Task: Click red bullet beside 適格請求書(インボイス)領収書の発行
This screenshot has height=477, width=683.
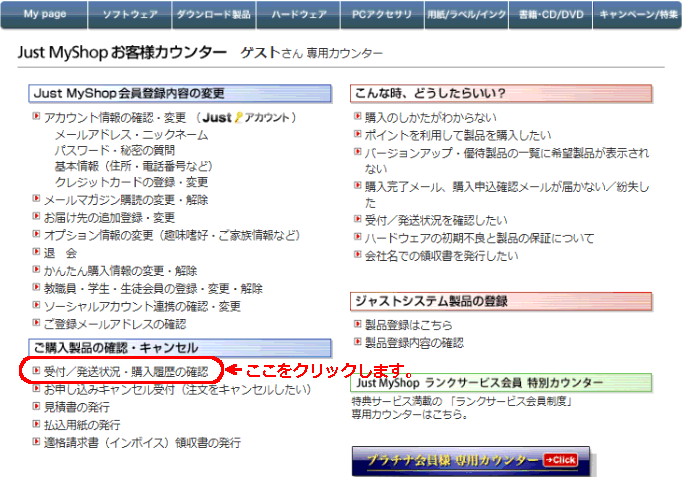Action: point(36,441)
